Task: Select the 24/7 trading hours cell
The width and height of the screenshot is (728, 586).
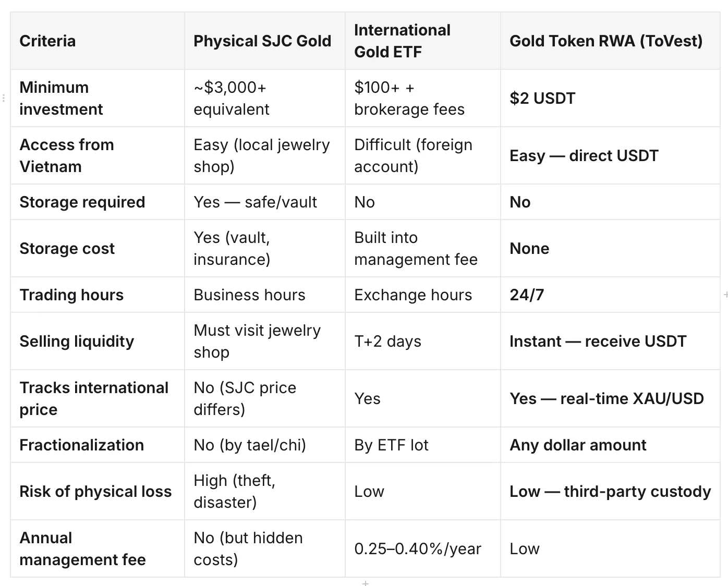Action: (610, 295)
